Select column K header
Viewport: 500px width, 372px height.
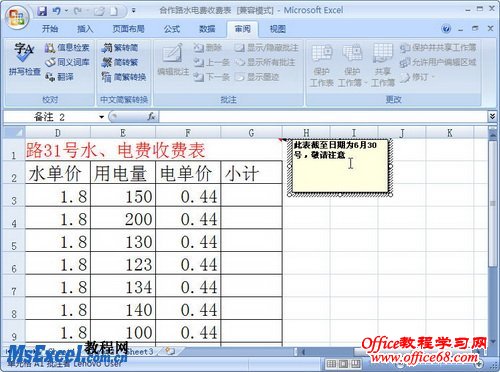point(450,133)
